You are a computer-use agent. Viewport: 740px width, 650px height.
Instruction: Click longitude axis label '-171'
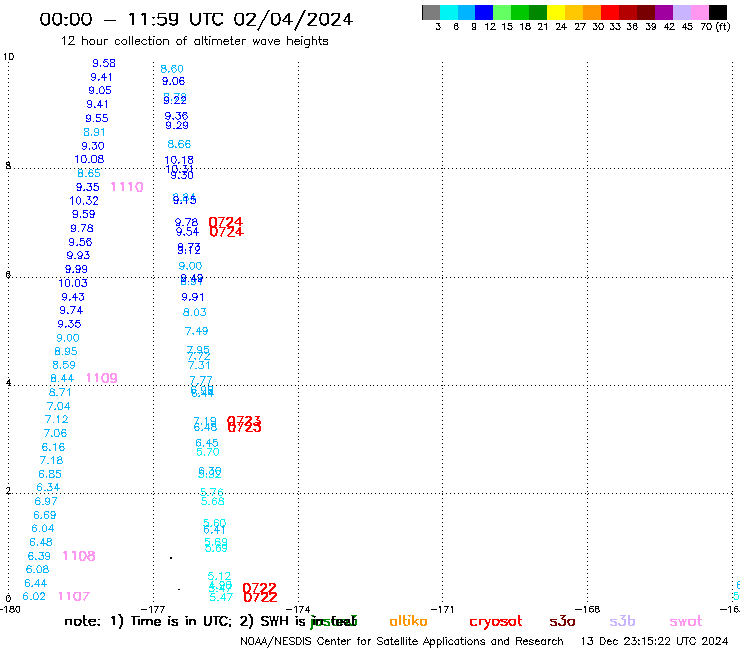pyautogui.click(x=443, y=609)
